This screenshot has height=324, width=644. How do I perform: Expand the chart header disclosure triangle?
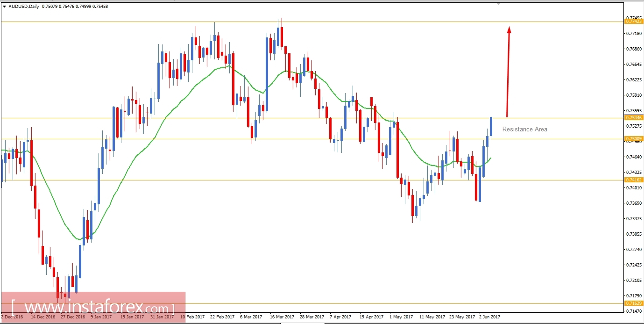5,7
